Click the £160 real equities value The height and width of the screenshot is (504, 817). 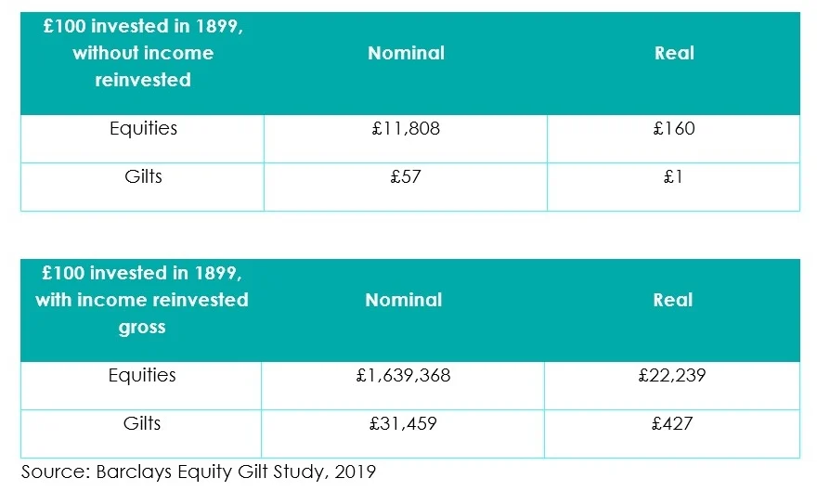(673, 129)
